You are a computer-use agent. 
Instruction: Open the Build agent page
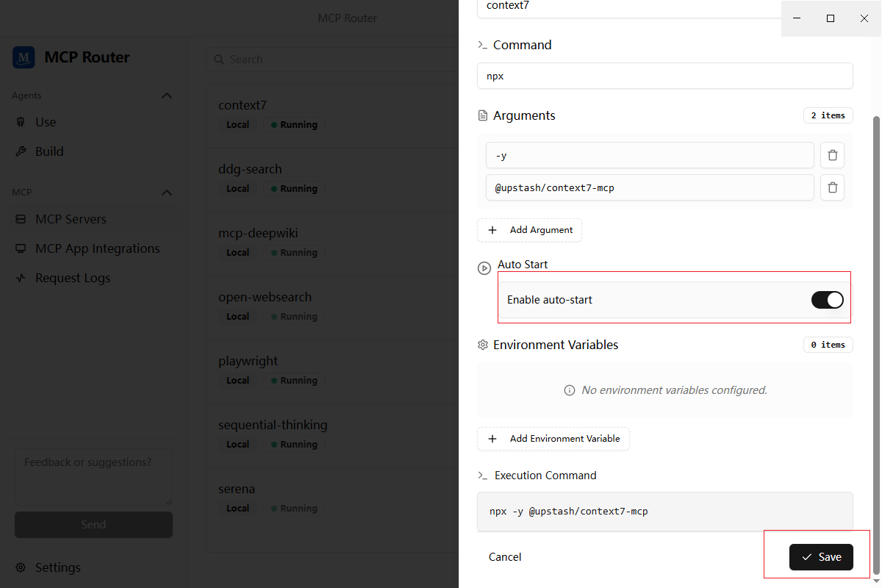[x=49, y=151]
